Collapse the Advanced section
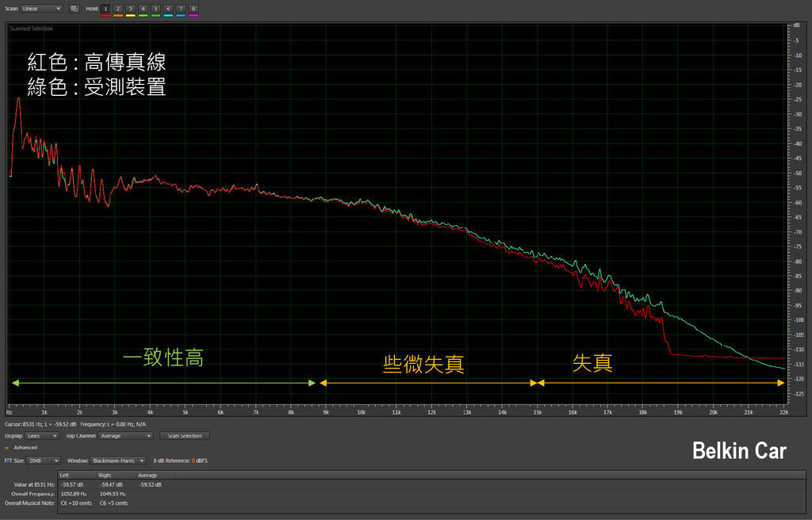 pos(6,448)
